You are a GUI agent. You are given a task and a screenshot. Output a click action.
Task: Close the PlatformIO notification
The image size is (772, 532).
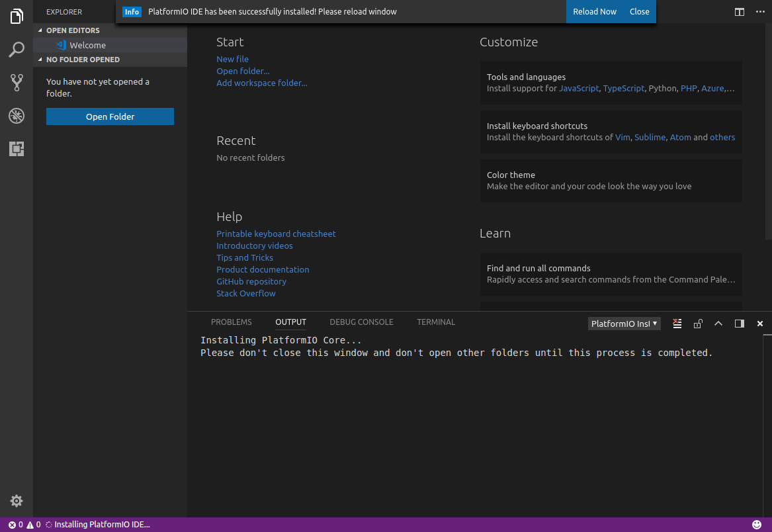(639, 11)
